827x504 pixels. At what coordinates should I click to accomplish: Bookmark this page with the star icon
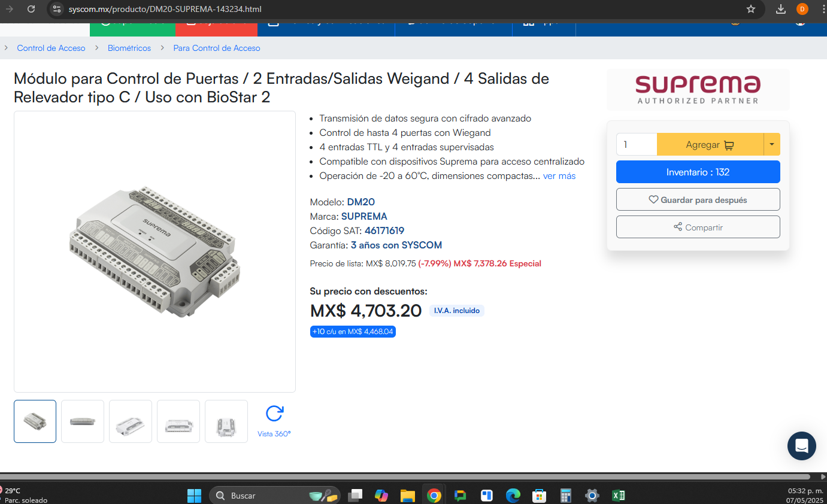coord(751,9)
